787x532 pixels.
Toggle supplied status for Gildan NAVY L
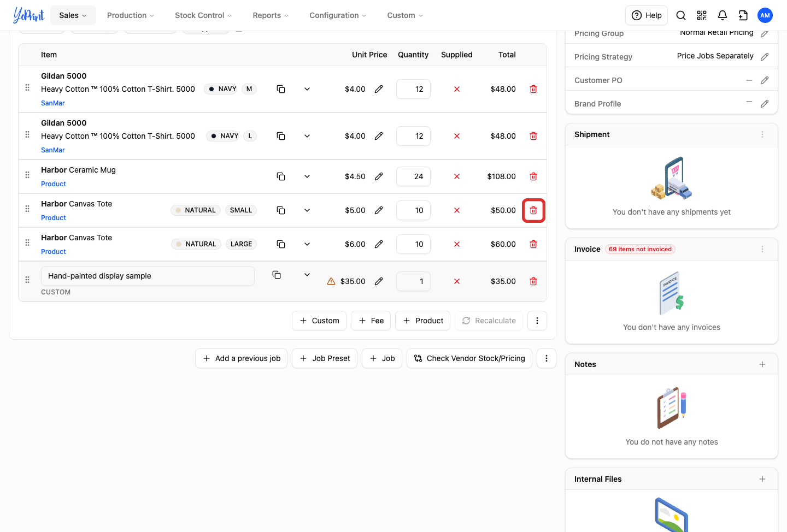coord(457,136)
